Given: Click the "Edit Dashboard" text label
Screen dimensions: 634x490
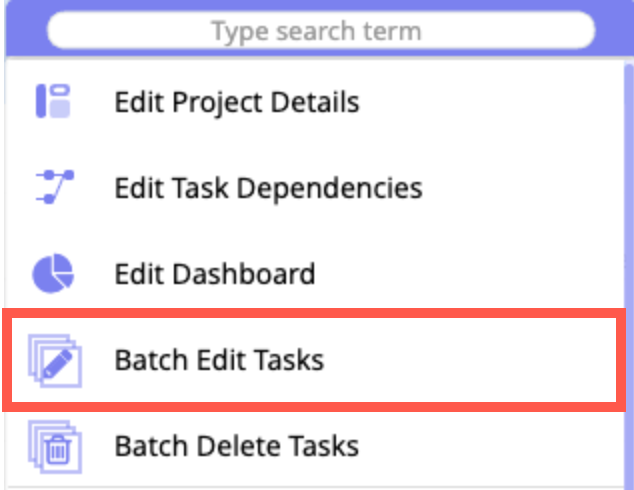Looking at the screenshot, I should click(x=215, y=273).
